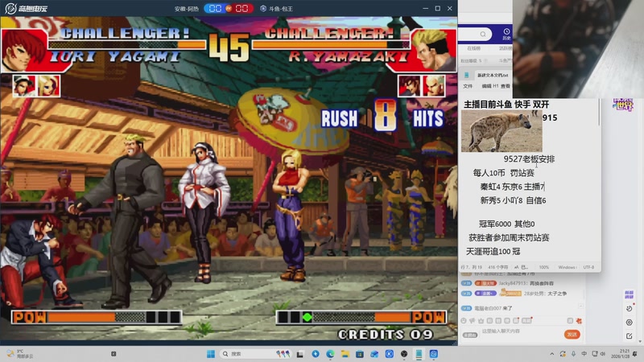Click the 中 input method indicator
644x362 pixels.
[x=584, y=354]
